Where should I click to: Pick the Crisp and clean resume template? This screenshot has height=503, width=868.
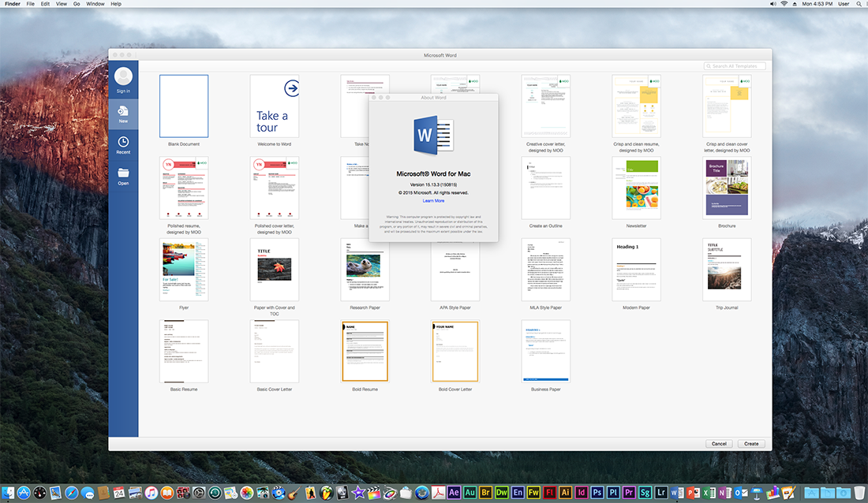click(636, 106)
